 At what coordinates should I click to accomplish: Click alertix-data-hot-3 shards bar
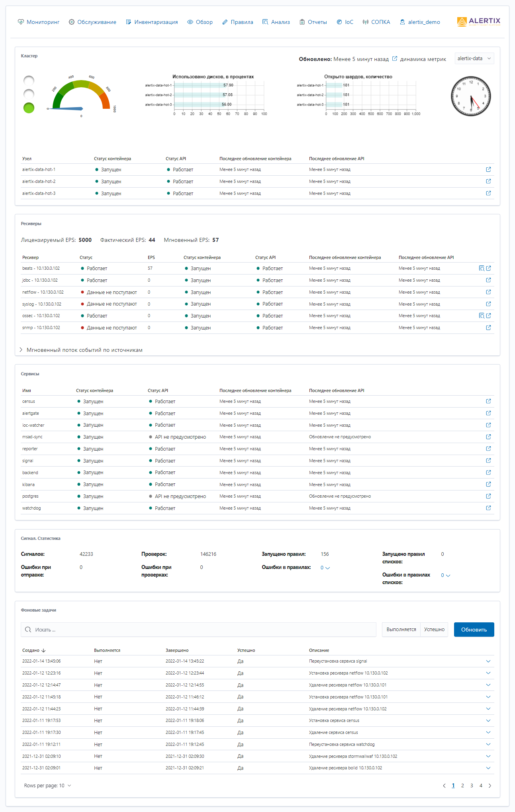(334, 104)
